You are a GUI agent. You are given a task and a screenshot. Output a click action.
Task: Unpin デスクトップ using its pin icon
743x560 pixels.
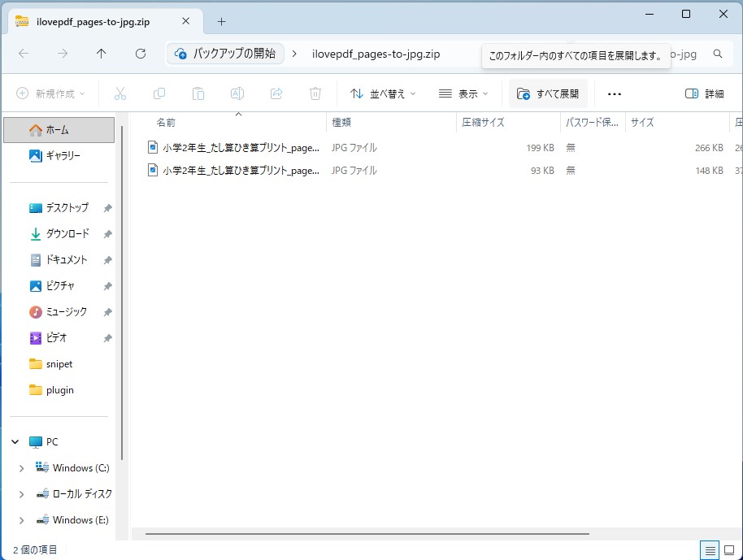point(107,208)
